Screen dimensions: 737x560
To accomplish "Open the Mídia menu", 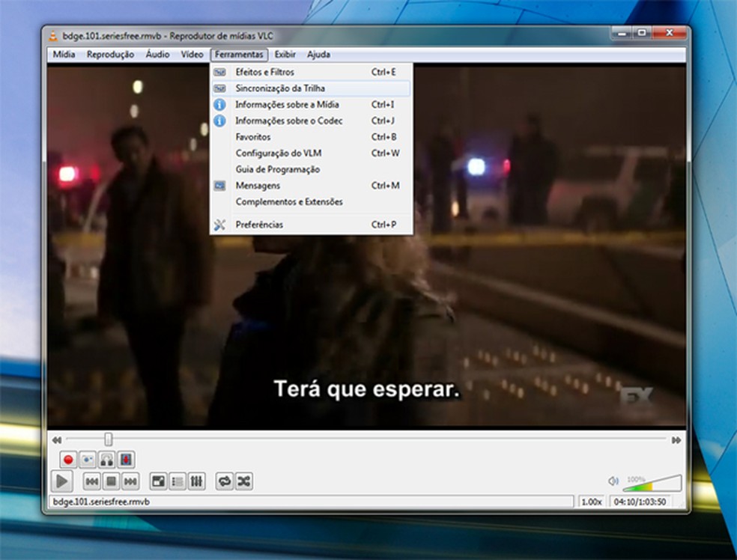I will [64, 55].
